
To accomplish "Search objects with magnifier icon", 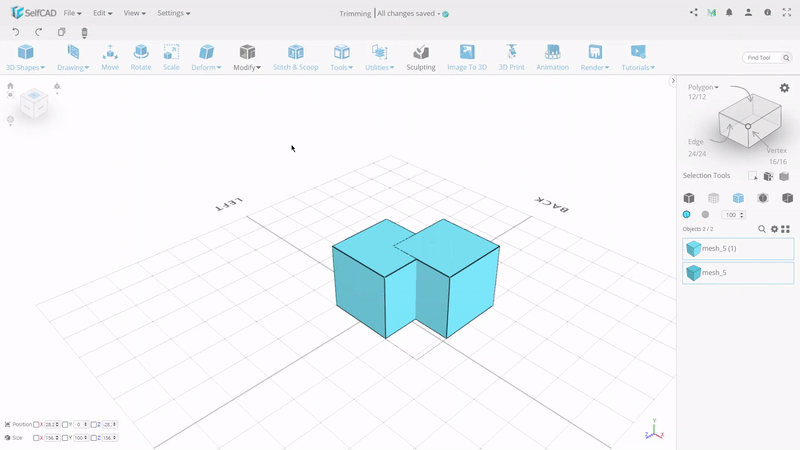I will [x=762, y=229].
